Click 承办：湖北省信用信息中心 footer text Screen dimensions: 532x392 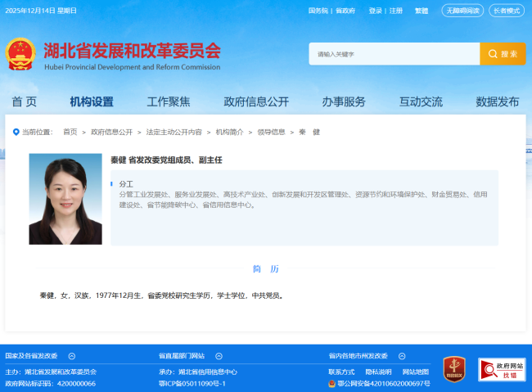click(198, 372)
